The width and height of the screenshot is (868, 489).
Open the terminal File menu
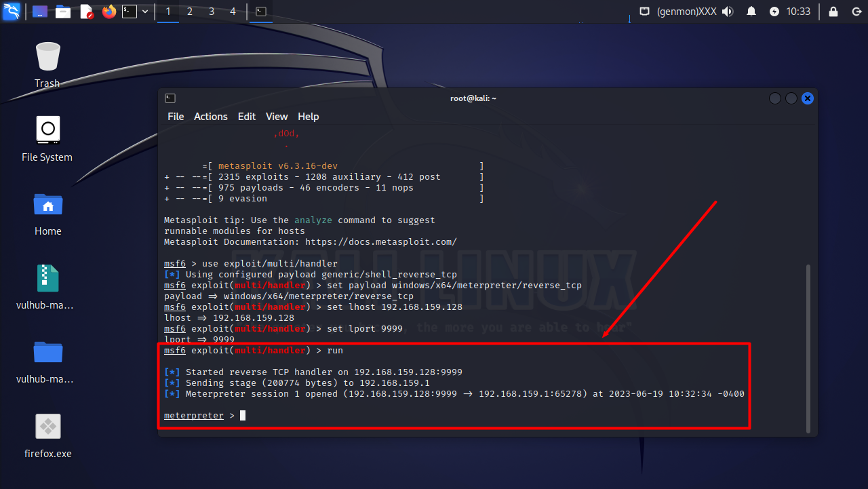[x=176, y=117]
